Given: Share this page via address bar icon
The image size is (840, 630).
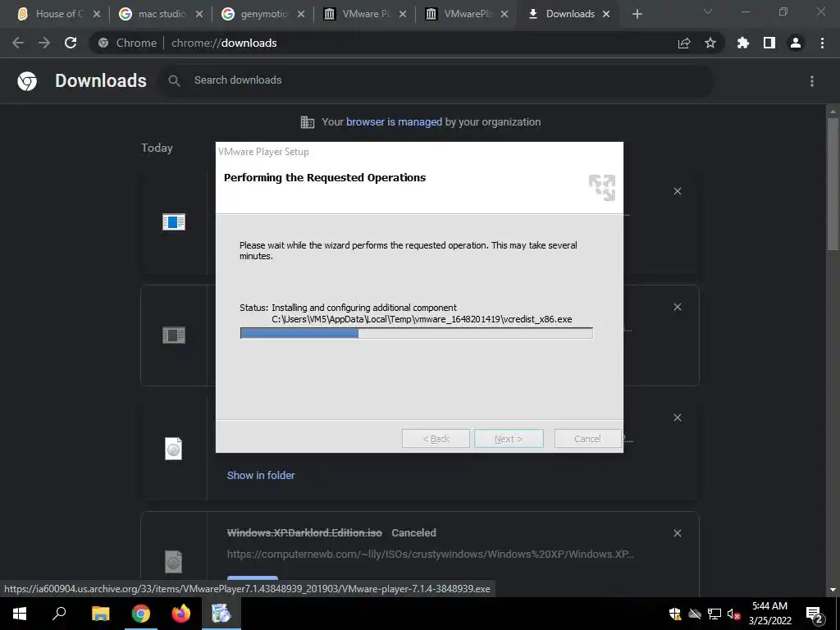Looking at the screenshot, I should coord(684,43).
